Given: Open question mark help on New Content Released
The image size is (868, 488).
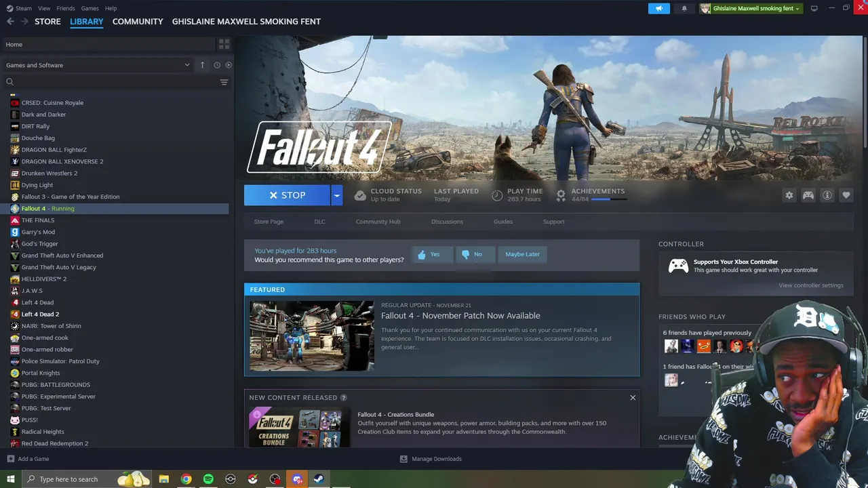Looking at the screenshot, I should coord(343,398).
